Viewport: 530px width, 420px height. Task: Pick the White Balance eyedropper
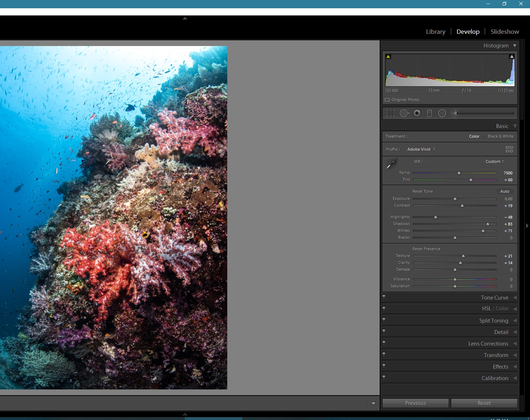[x=392, y=164]
